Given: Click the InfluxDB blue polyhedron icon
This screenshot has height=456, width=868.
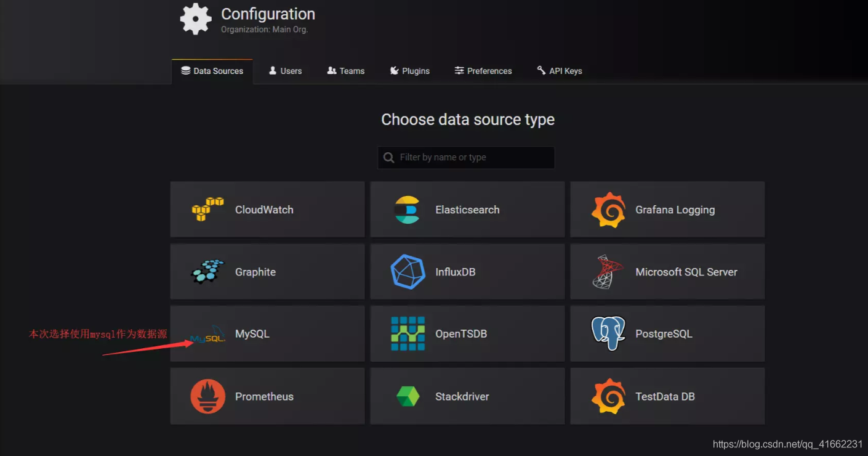Looking at the screenshot, I should point(408,272).
